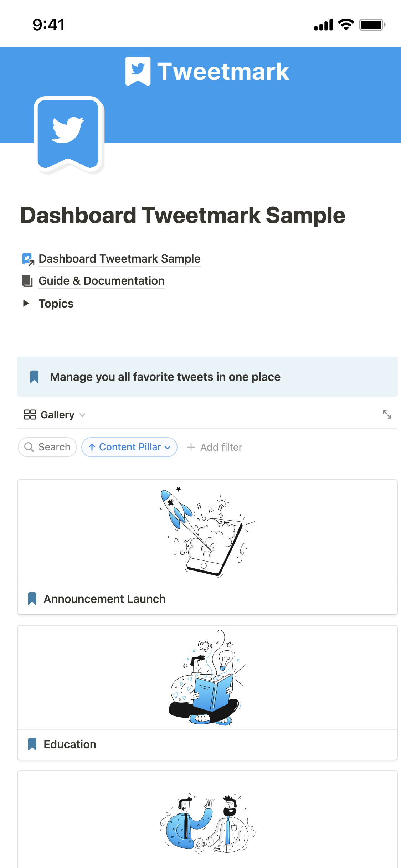
Task: Open the Content Pillar sort dropdown
Action: 129,447
